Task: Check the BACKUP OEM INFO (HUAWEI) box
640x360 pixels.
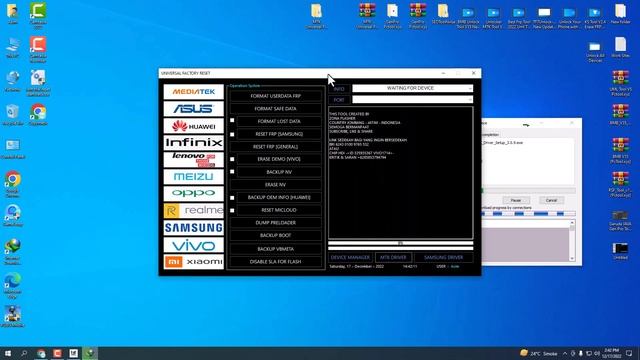Action: tap(232, 198)
